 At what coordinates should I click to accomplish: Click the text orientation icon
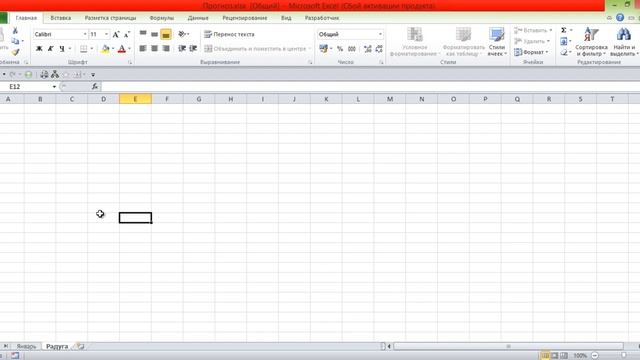[x=182, y=34]
